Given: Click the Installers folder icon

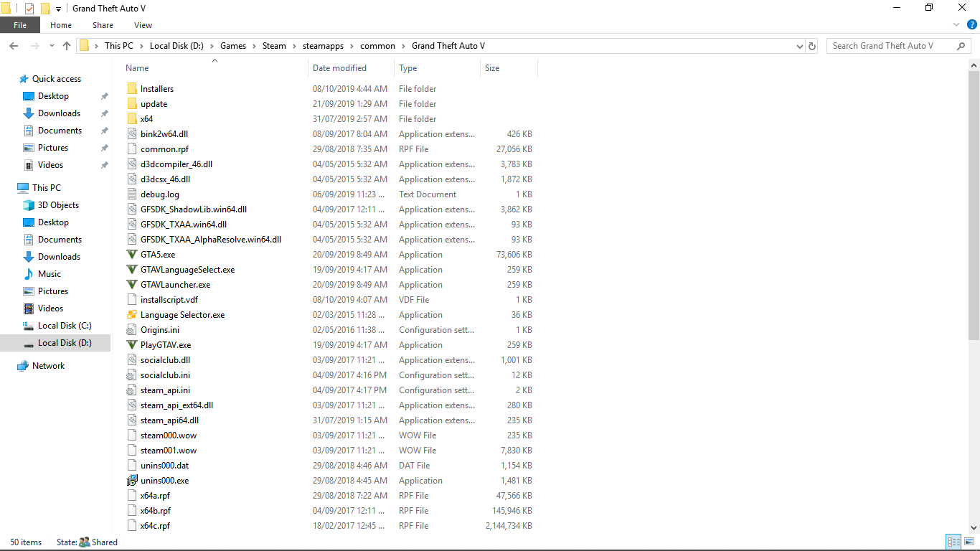Looking at the screenshot, I should [131, 89].
